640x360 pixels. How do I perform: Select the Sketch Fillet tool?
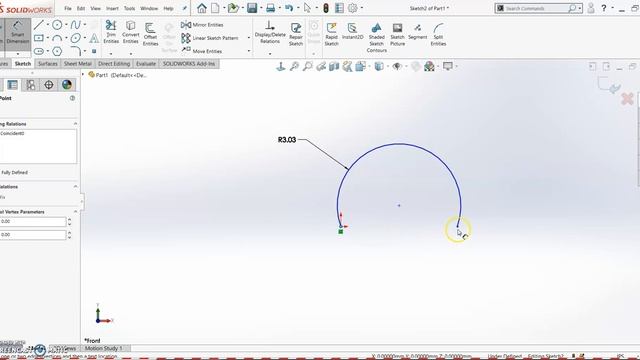pos(76,51)
